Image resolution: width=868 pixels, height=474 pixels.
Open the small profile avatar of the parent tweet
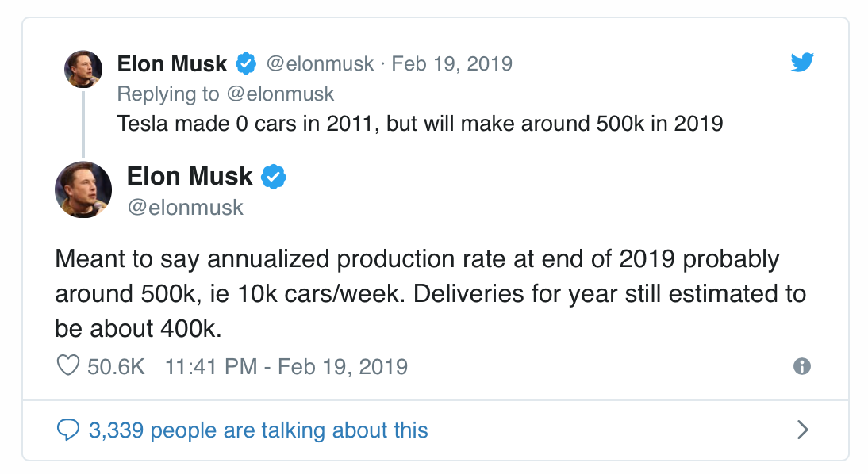[83, 69]
